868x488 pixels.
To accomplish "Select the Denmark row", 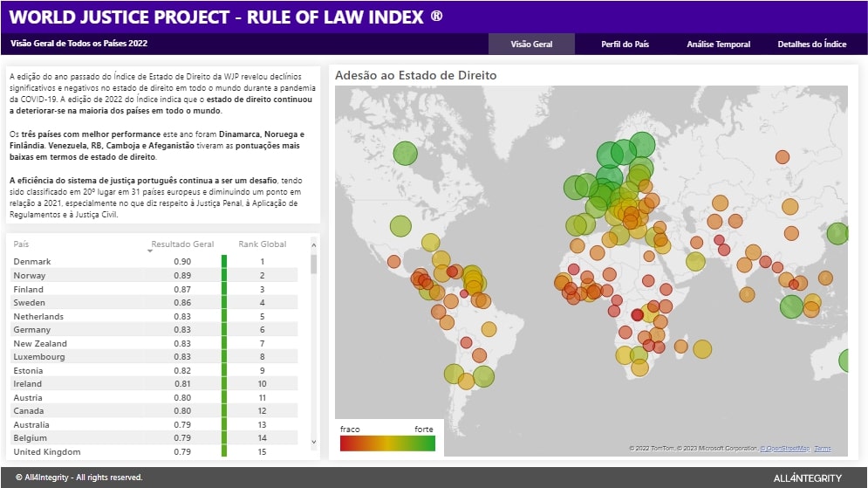I will (155, 261).
